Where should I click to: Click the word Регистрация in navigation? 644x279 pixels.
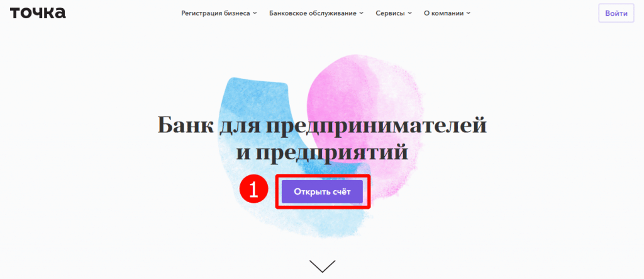click(197, 13)
